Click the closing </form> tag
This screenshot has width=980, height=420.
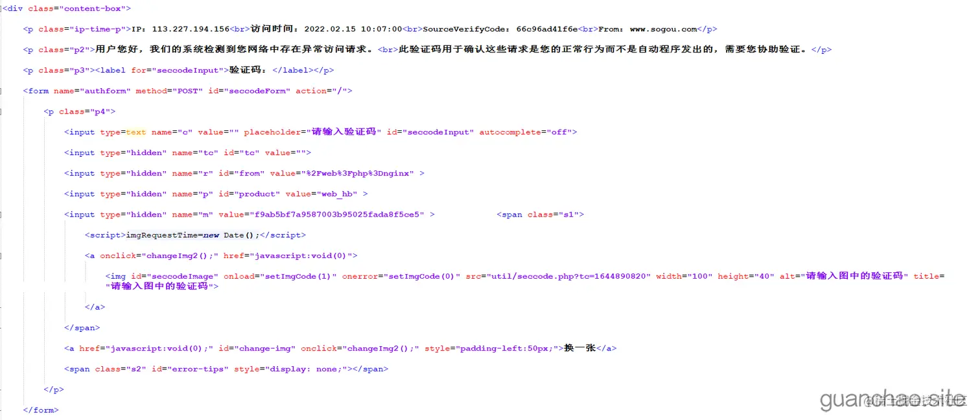(x=41, y=411)
